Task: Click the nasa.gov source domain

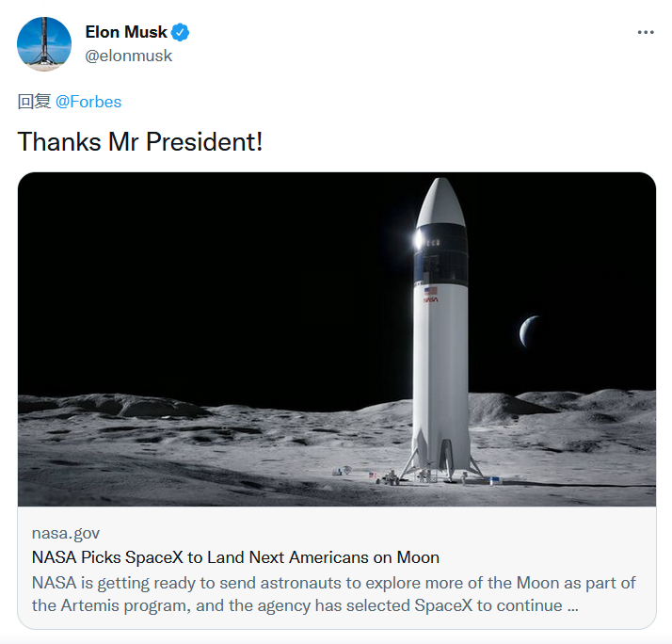Action: tap(66, 533)
